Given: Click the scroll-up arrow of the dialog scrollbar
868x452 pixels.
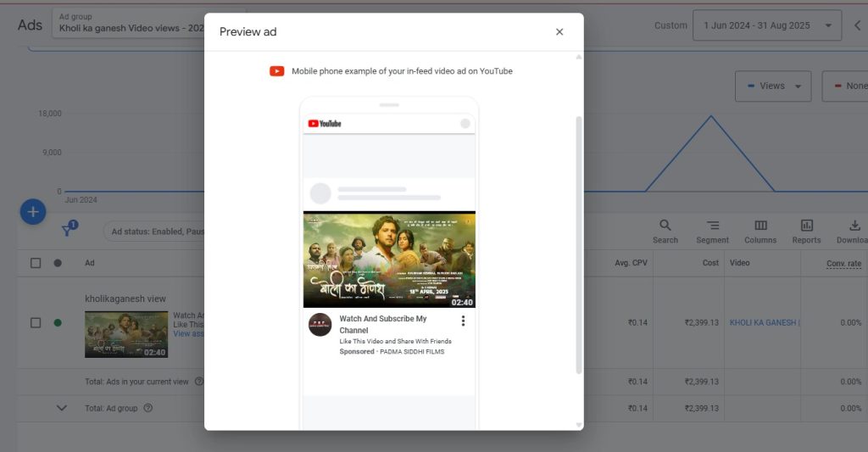Looking at the screenshot, I should pyautogui.click(x=579, y=57).
